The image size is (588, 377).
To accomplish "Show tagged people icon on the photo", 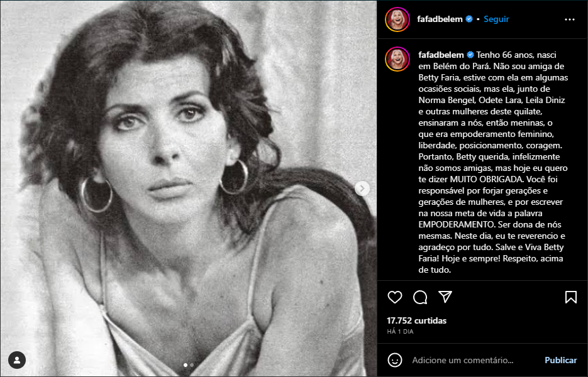I will 18,360.
